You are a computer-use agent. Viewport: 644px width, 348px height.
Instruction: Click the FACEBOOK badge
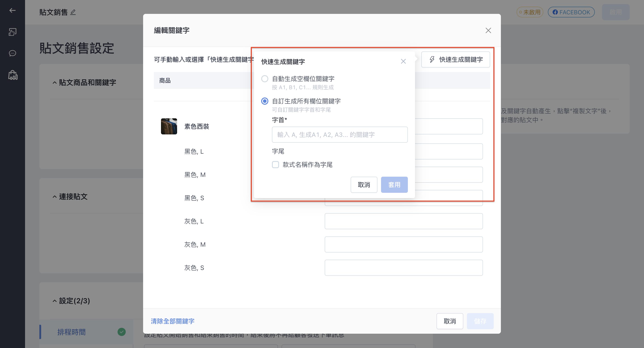pyautogui.click(x=571, y=12)
